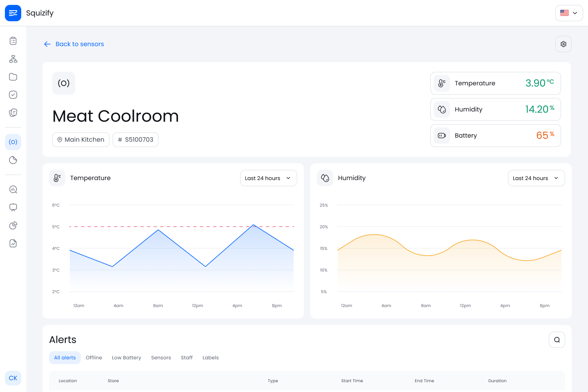Click the search icon in Alerts
Viewport: 588px width, 392px height.
point(557,340)
